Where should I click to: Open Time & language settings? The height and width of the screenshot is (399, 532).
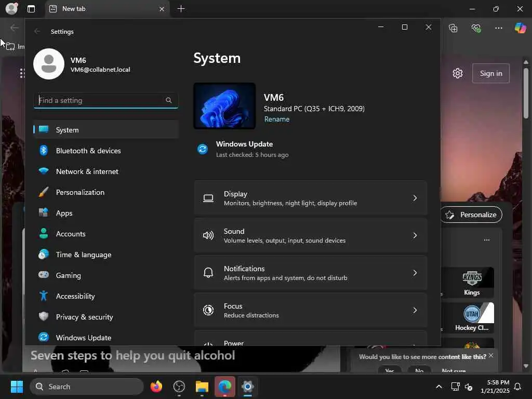pos(106,255)
